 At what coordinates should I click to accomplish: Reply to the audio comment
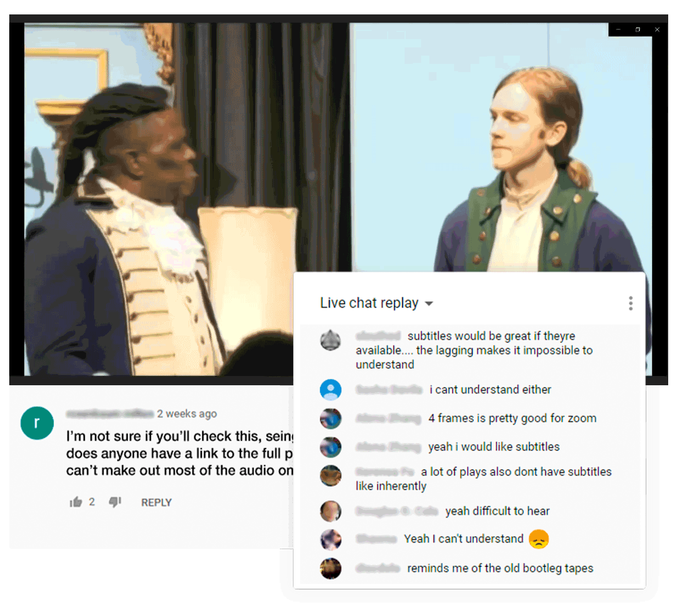156,502
